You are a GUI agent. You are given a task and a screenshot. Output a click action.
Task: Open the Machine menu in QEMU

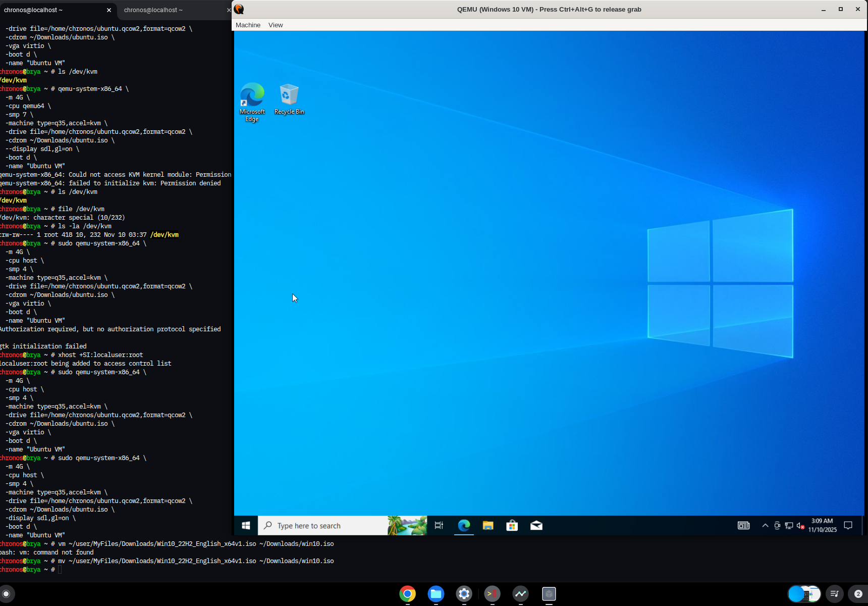tap(248, 25)
